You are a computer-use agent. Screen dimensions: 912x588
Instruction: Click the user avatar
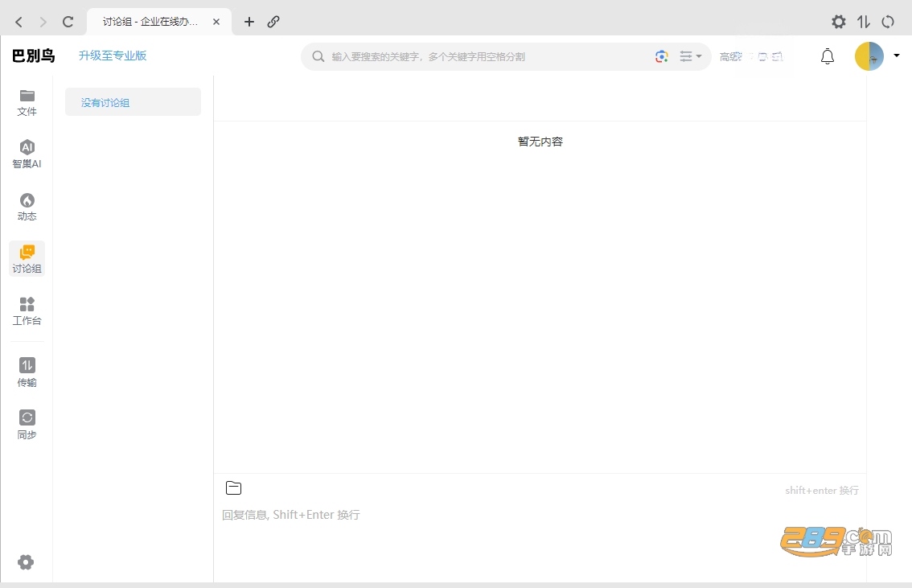pyautogui.click(x=869, y=56)
